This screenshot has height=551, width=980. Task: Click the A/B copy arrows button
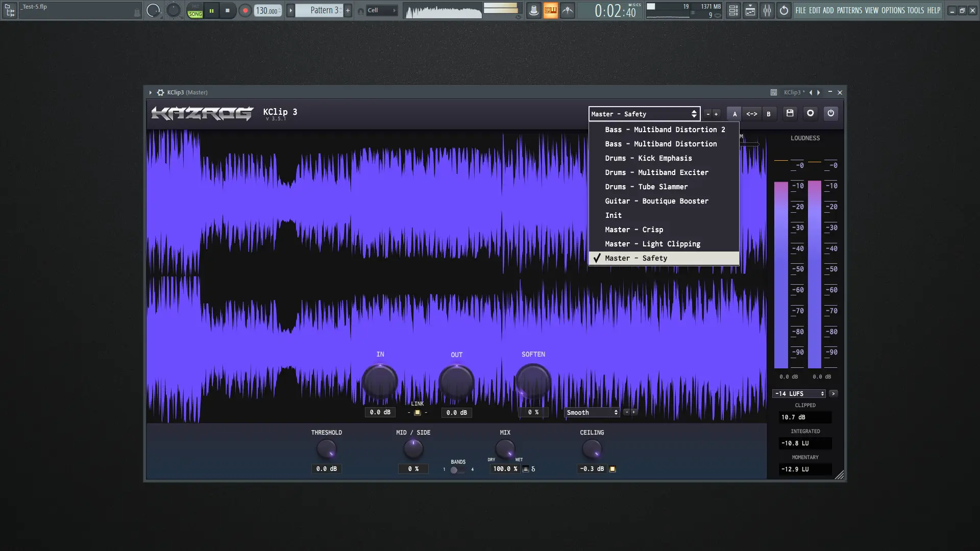pyautogui.click(x=751, y=114)
